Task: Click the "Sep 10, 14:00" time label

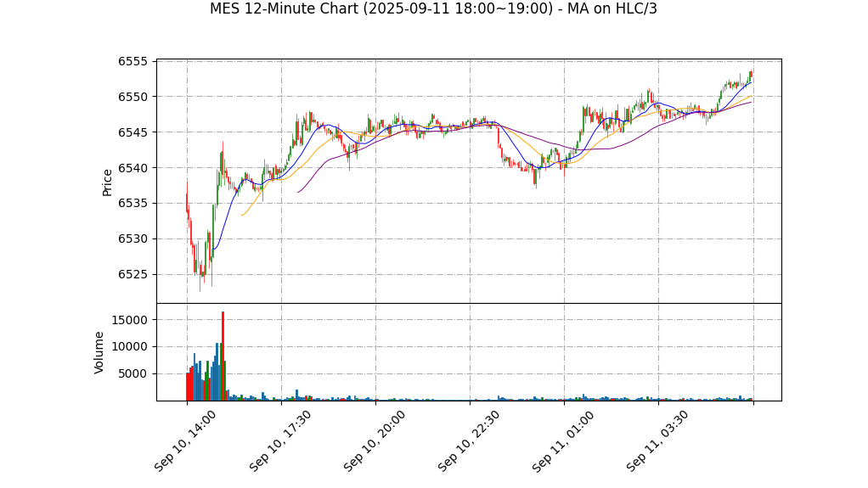Action: click(185, 441)
